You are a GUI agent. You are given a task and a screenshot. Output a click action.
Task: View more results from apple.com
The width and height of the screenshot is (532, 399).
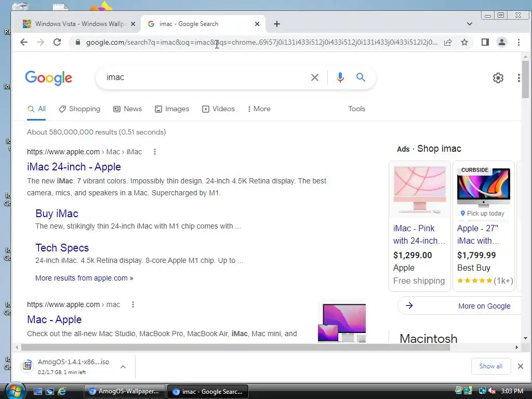(x=84, y=278)
